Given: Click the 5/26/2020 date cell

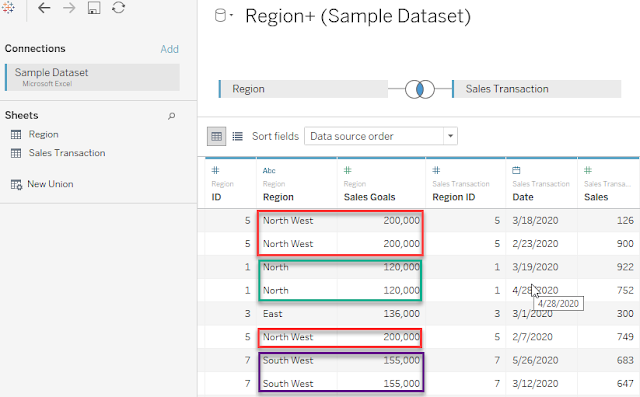Looking at the screenshot, I should click(x=535, y=360).
